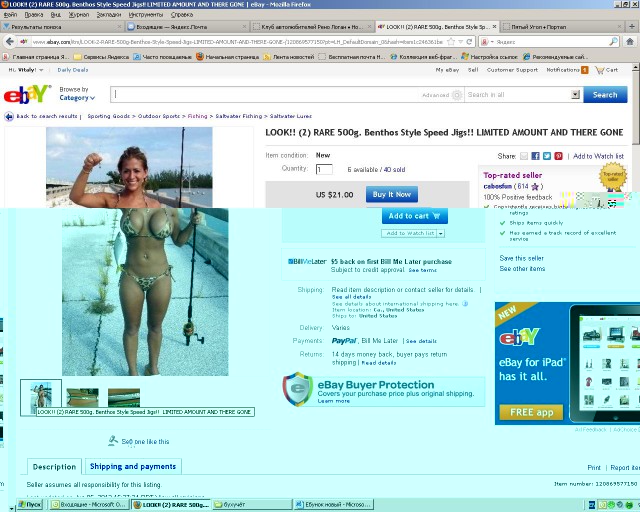Viewport: 640px width, 512px height.
Task: Share listing by email icon
Action: (x=524, y=156)
